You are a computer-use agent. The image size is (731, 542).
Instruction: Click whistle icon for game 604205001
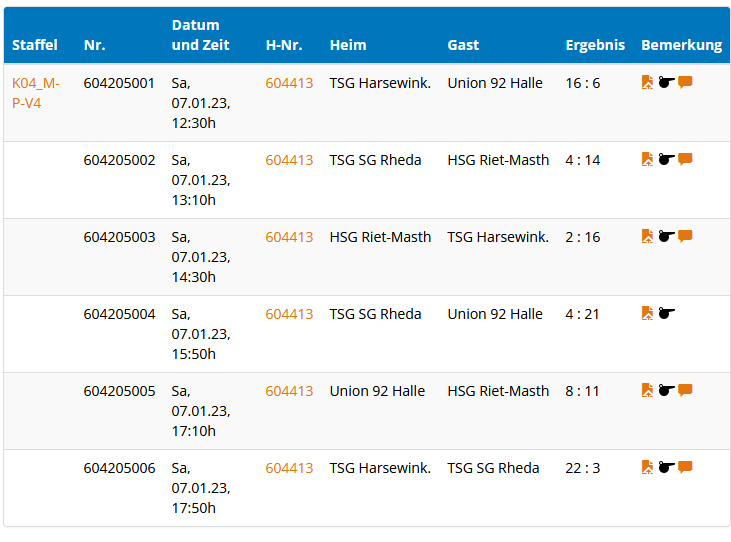[x=666, y=83]
